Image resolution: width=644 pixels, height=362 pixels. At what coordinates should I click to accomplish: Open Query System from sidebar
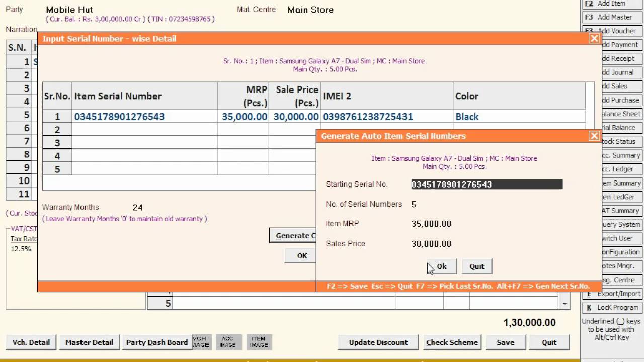(x=622, y=224)
